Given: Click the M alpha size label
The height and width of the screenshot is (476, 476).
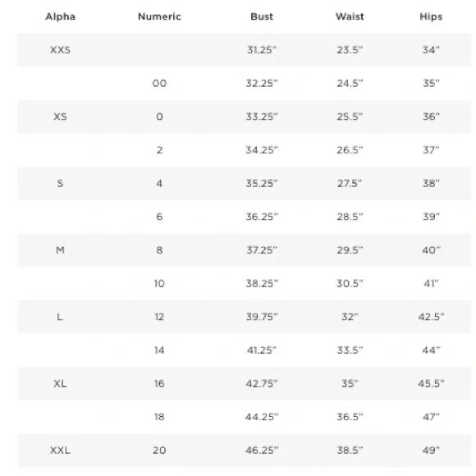Looking at the screenshot, I should pyautogui.click(x=60, y=250).
